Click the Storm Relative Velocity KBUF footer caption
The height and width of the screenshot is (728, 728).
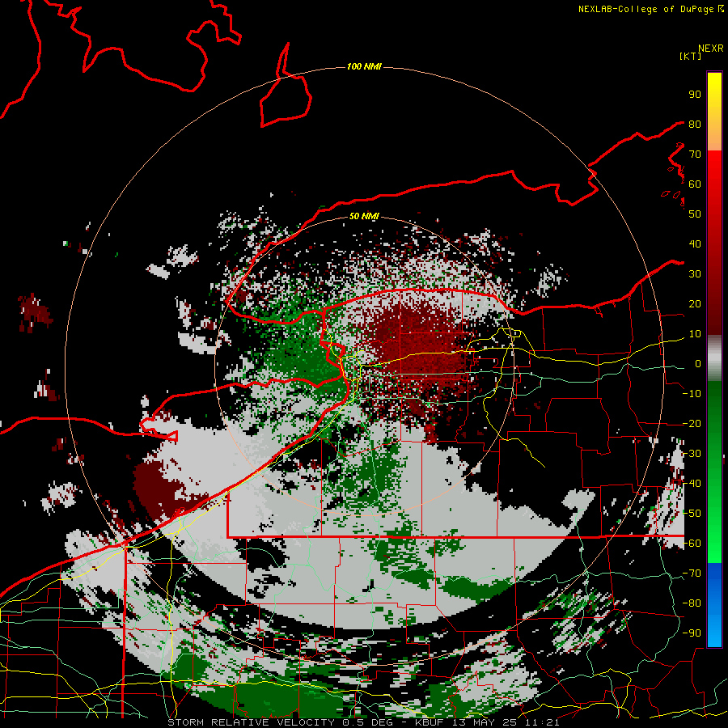pos(363,722)
